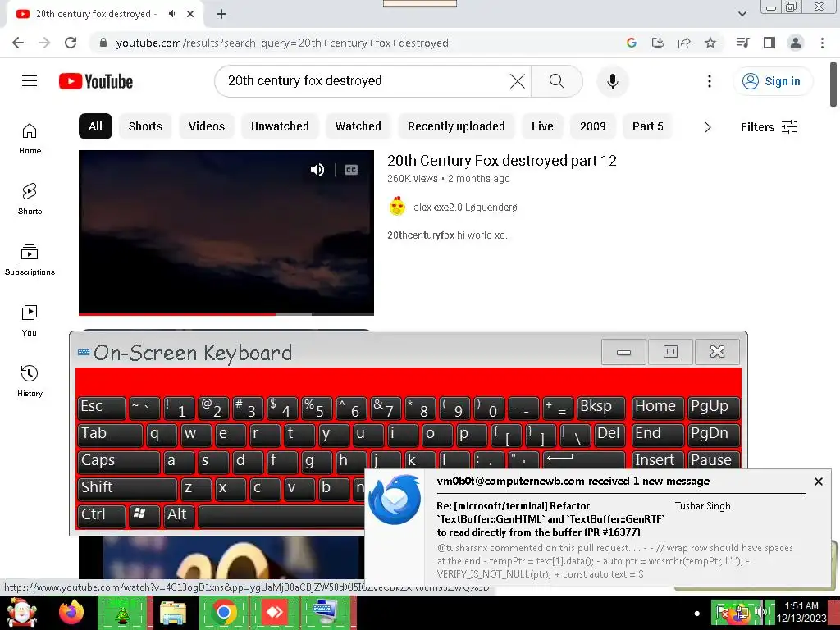Toggle closed captions on preview video
This screenshot has width=840, height=630.
point(351,170)
